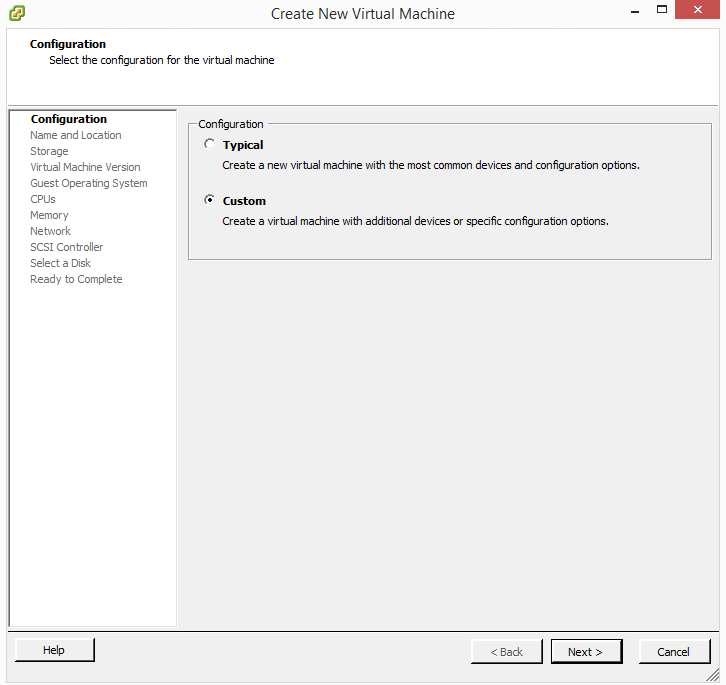Click the < Back button

click(x=506, y=652)
